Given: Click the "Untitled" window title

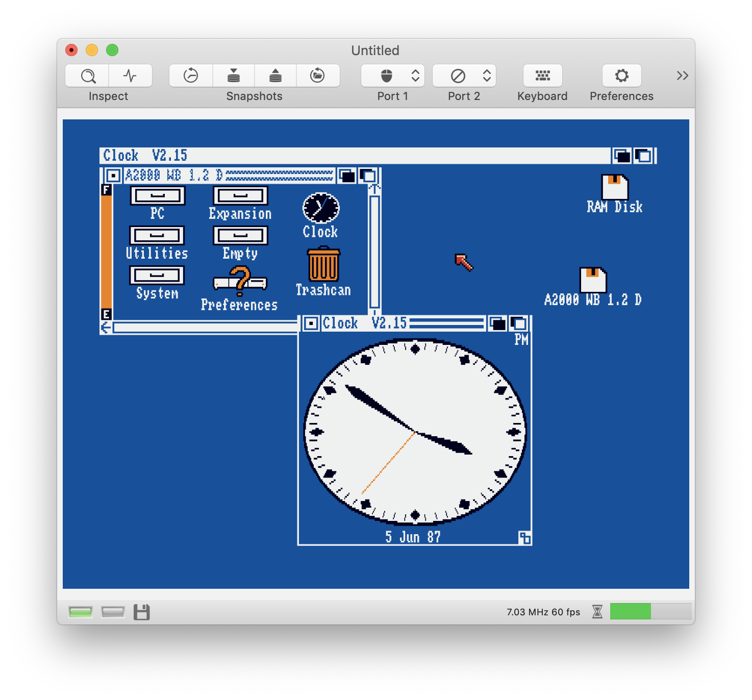Looking at the screenshot, I should [x=375, y=51].
